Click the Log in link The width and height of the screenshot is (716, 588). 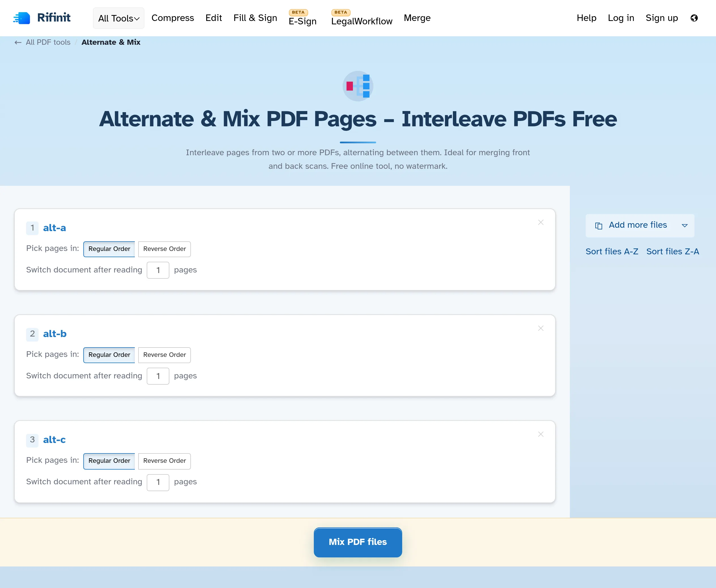pos(621,18)
